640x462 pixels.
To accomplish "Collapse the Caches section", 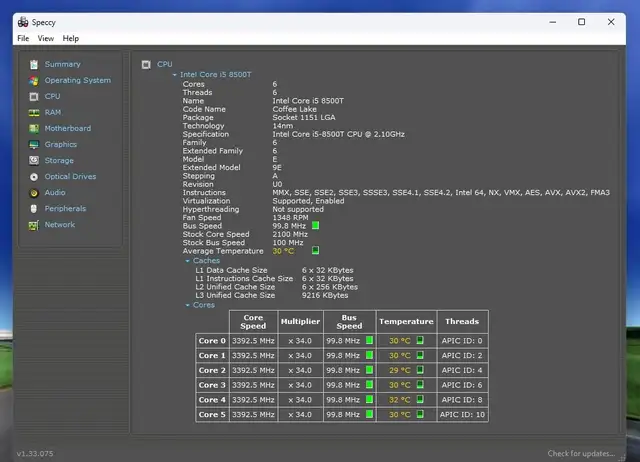I will tap(187, 261).
